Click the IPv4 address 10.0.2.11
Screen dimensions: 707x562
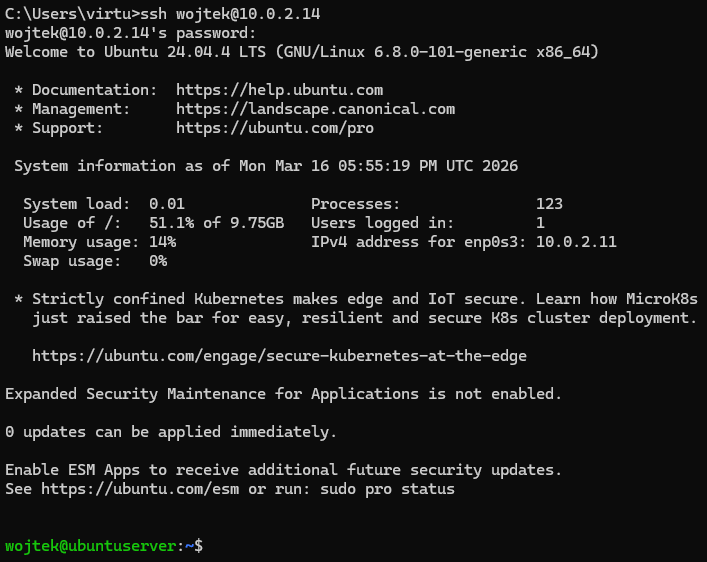576,242
